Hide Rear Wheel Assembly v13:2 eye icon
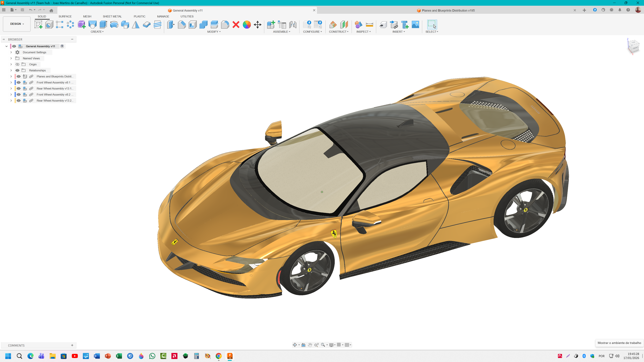 tap(18, 101)
